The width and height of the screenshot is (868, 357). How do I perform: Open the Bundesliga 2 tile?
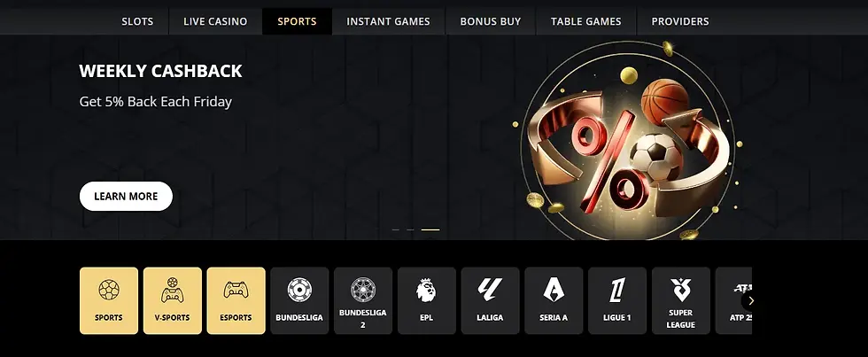pos(363,300)
